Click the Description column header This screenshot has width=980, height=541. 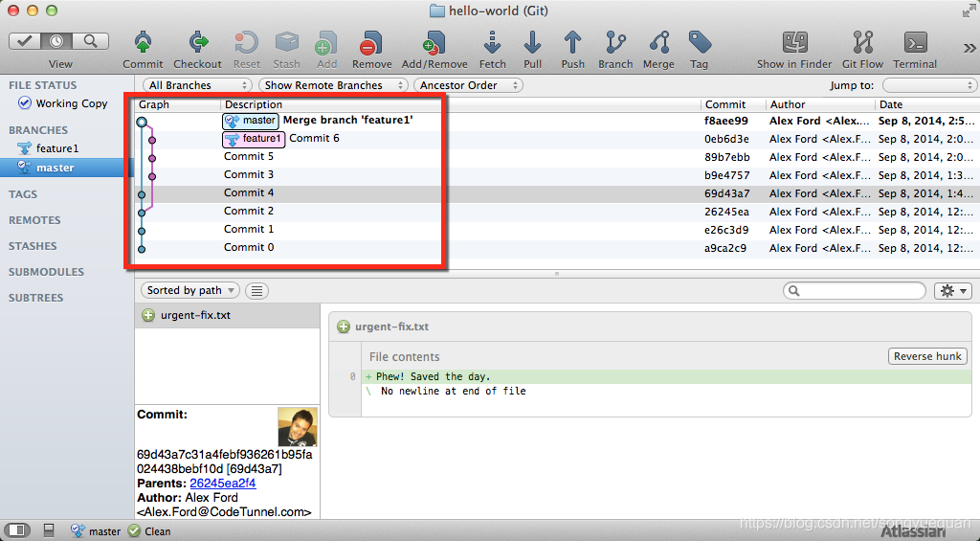coord(460,104)
